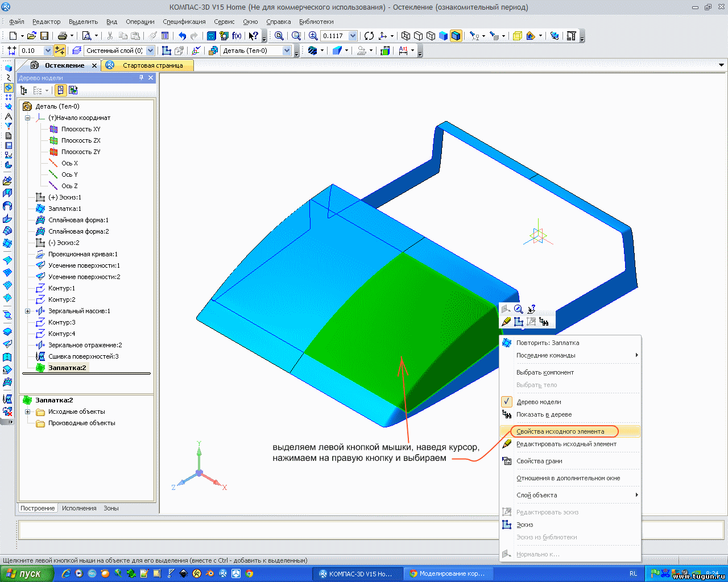Click tree structure display icon in model tree
Image resolution: width=728 pixels, height=582 pixels.
[24, 90]
